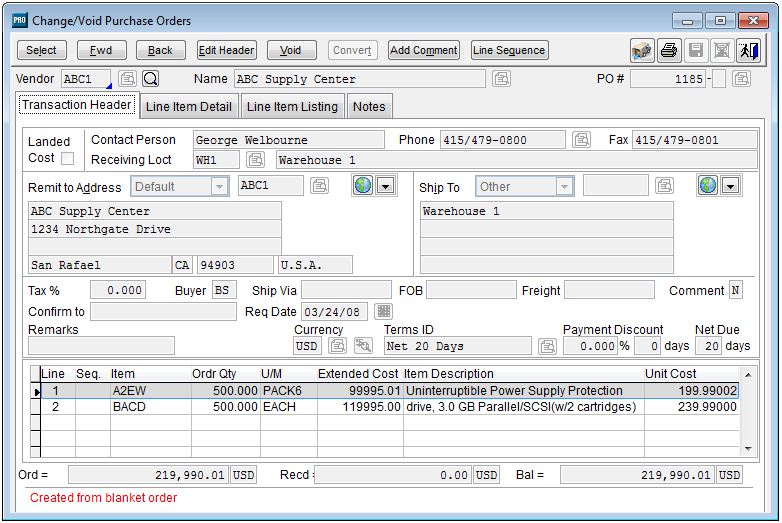Click the Back button
Image resolution: width=782 pixels, height=523 pixels.
tap(161, 50)
